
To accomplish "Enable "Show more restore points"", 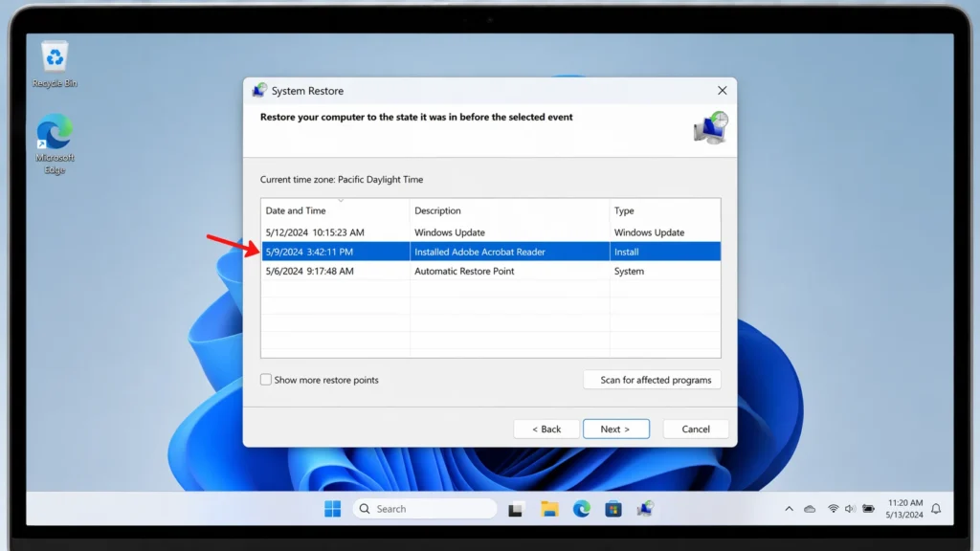I will click(265, 379).
